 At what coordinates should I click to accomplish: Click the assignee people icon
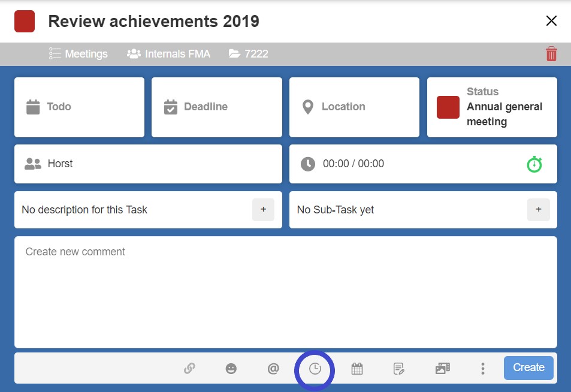33,164
